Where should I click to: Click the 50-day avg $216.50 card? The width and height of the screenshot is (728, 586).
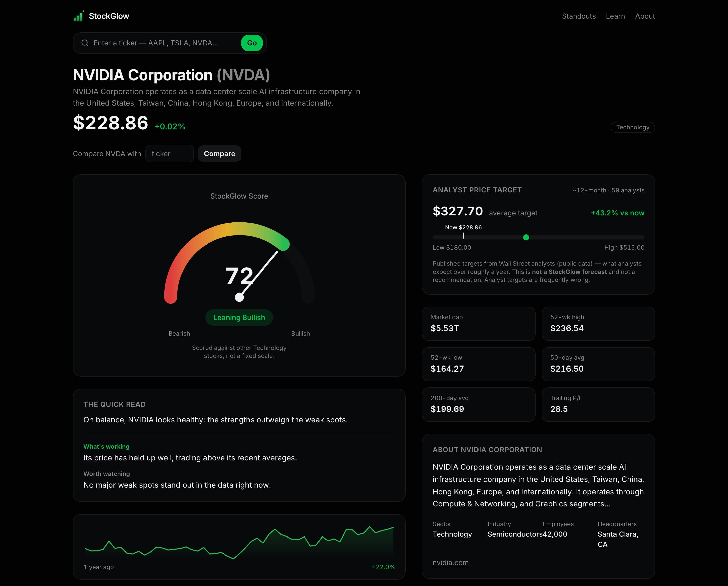pyautogui.click(x=598, y=364)
